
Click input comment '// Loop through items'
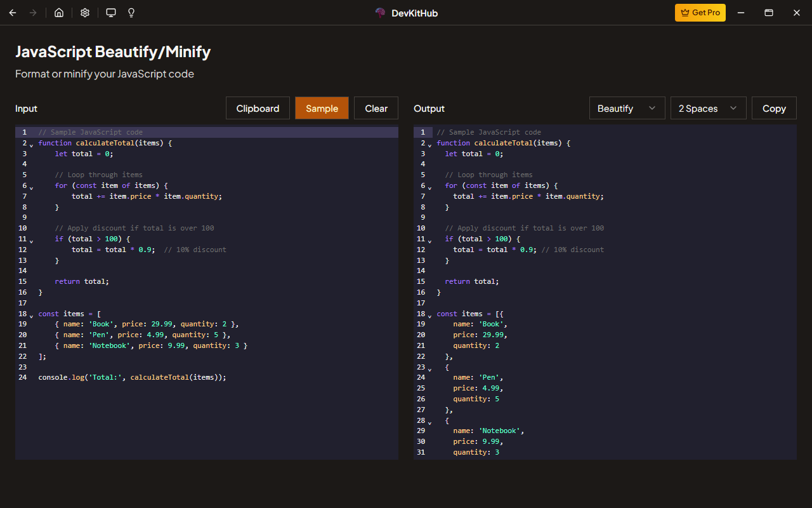point(99,175)
